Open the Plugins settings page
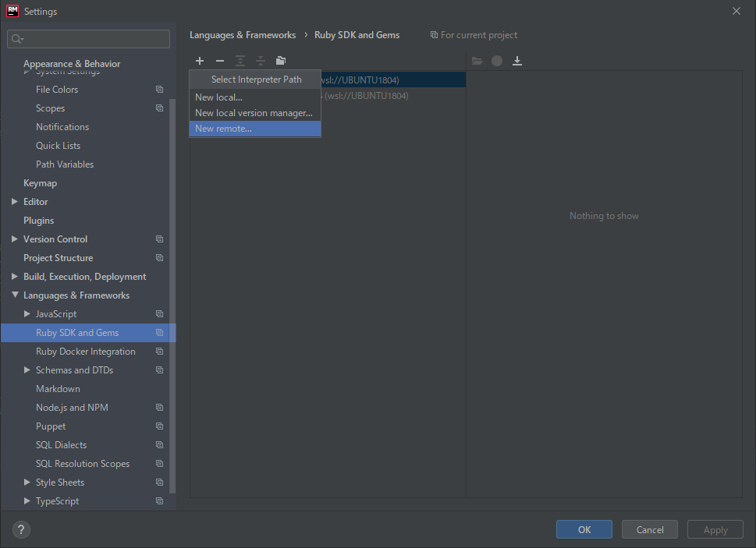The width and height of the screenshot is (756, 548). 38,221
